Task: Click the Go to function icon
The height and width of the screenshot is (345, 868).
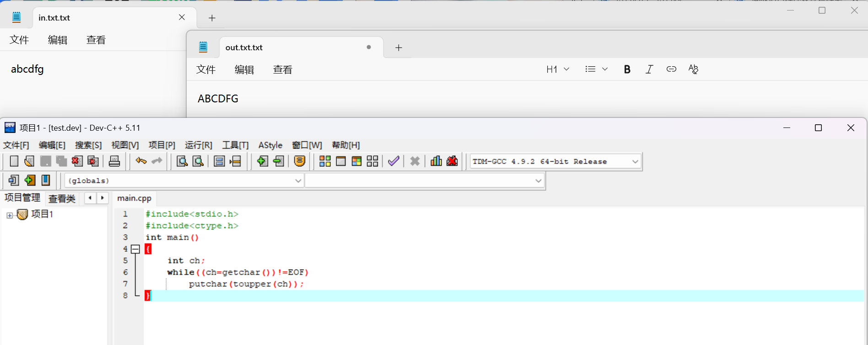Action: tap(220, 161)
